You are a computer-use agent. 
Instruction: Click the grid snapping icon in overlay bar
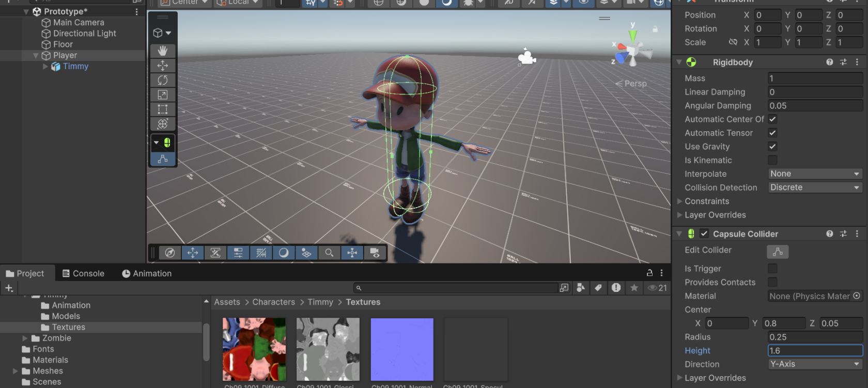[x=261, y=253]
